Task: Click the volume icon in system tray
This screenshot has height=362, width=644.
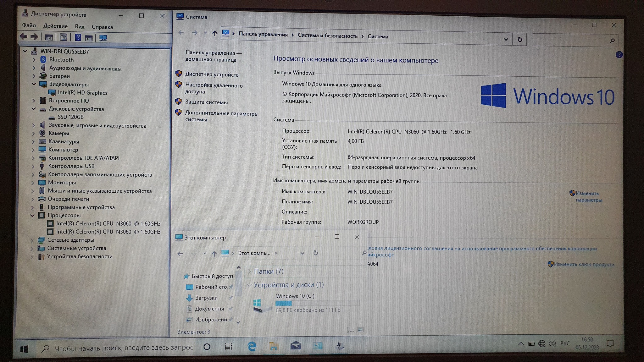Action: coord(552,343)
